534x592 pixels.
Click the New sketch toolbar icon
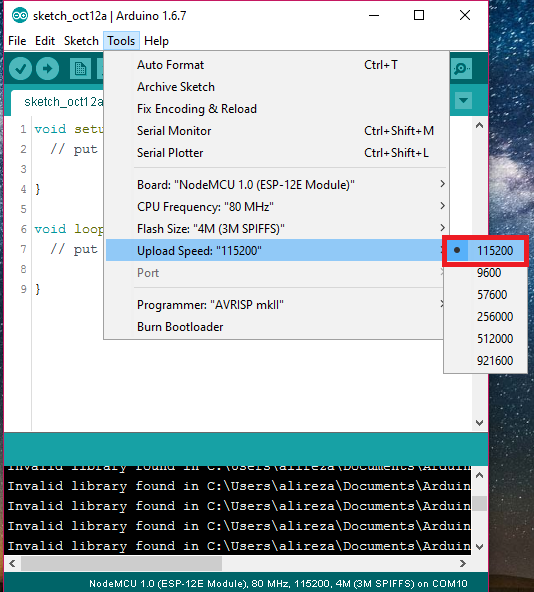80,69
